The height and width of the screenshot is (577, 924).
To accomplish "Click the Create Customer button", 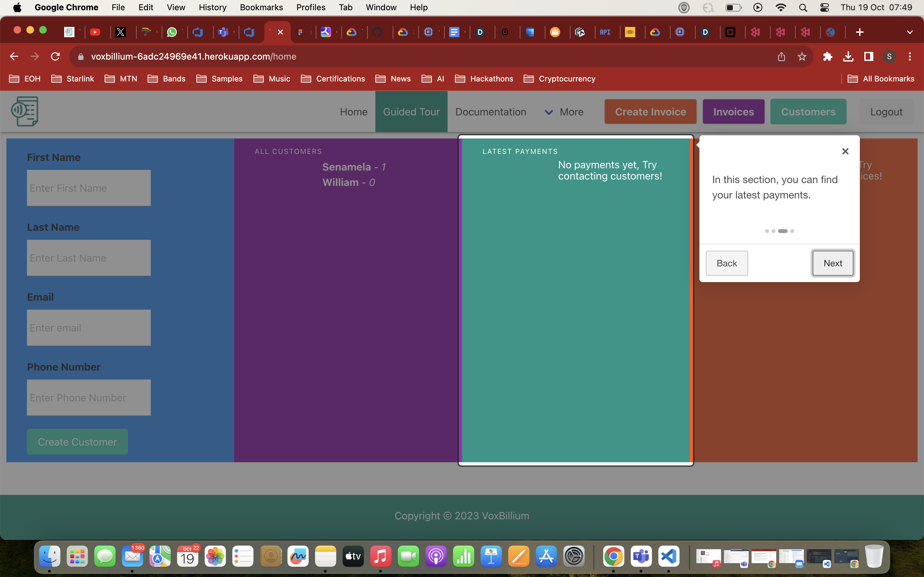I will tap(77, 441).
